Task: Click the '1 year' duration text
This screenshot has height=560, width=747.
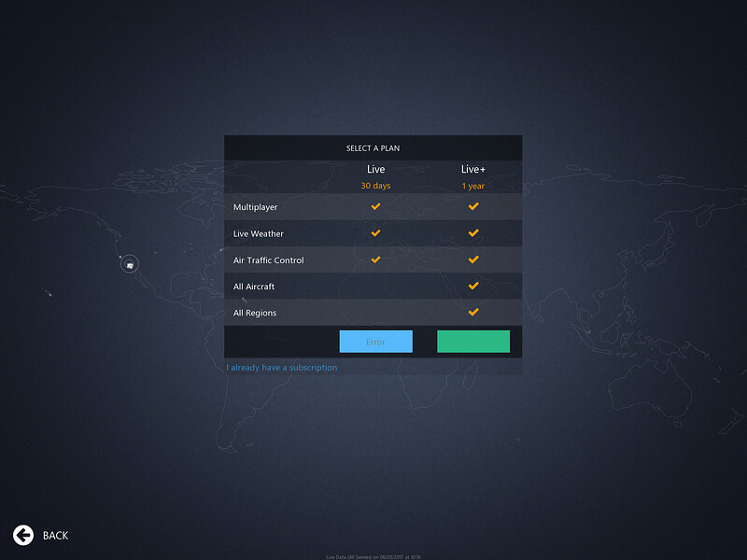Action: [x=473, y=186]
